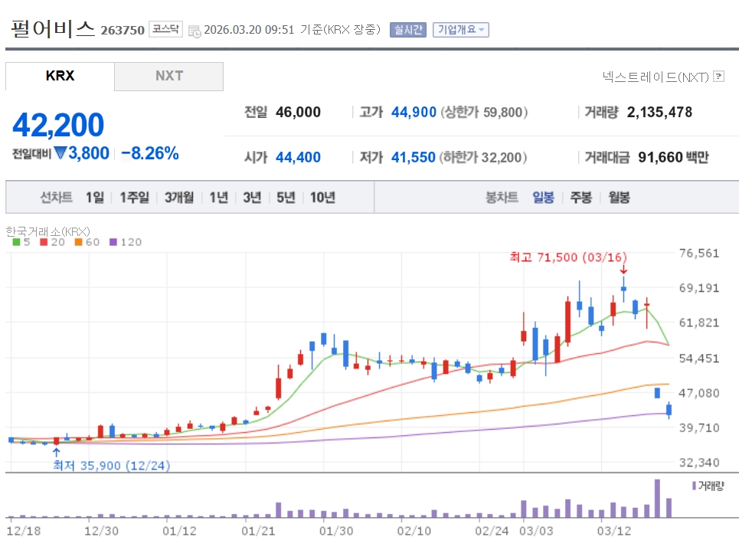Show the 3개월 line chart
Viewport: 739px width, 560px height.
pyautogui.click(x=179, y=198)
